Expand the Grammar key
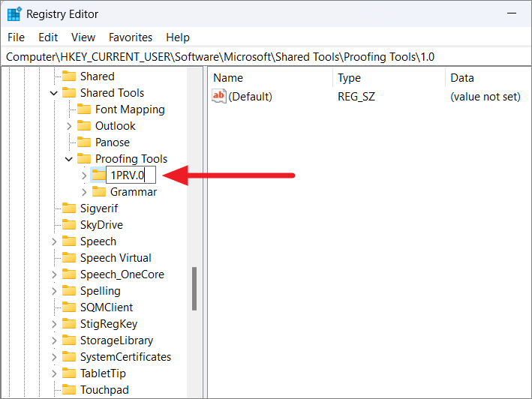The image size is (532, 399). 84,192
